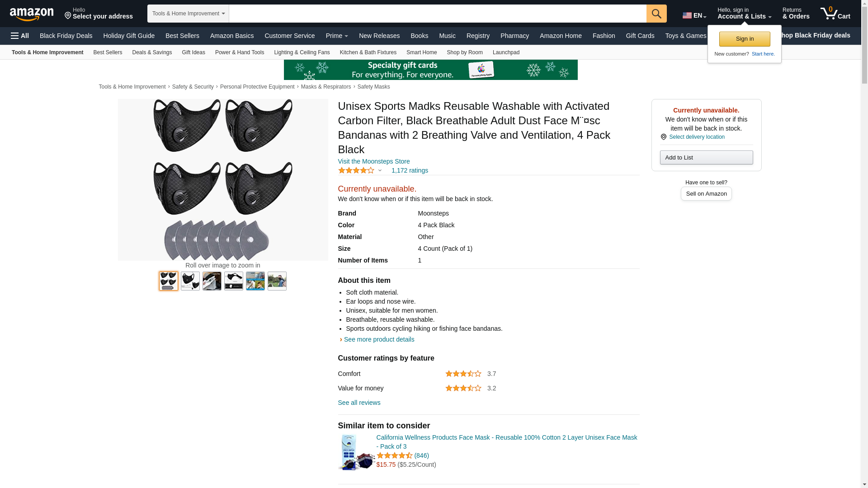Screen dimensions: 868x488
Task: Open the Best Sellers nav item
Action: 182,36
